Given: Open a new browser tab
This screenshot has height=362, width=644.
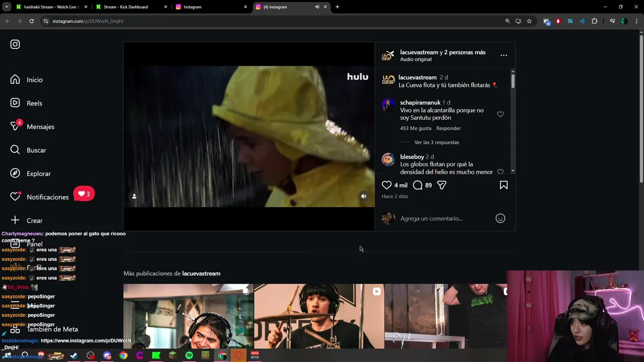Looking at the screenshot, I should 337,7.
